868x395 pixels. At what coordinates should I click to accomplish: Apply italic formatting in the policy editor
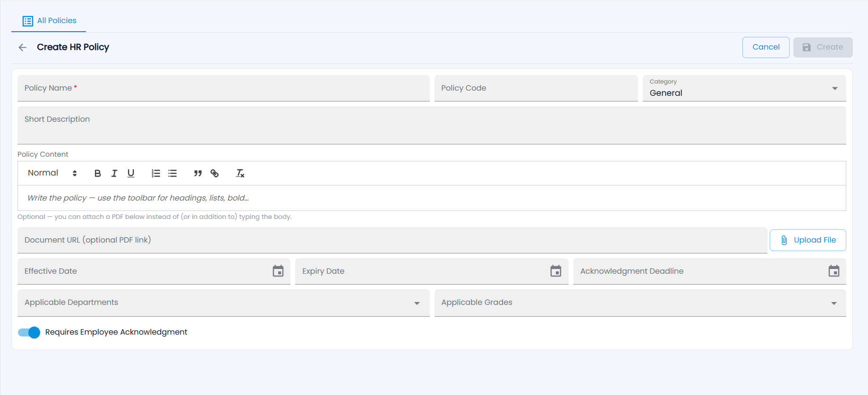[114, 173]
